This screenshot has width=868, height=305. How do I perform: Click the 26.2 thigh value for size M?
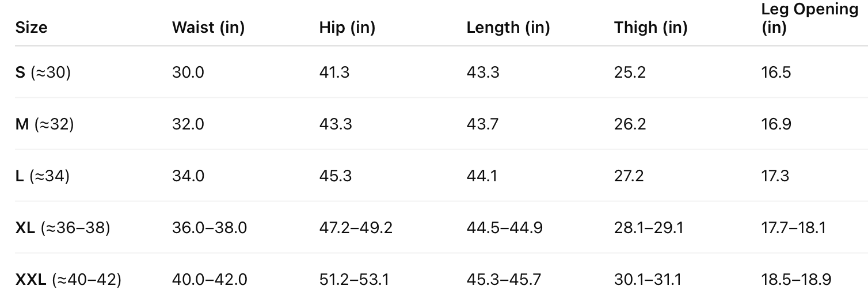pyautogui.click(x=630, y=124)
